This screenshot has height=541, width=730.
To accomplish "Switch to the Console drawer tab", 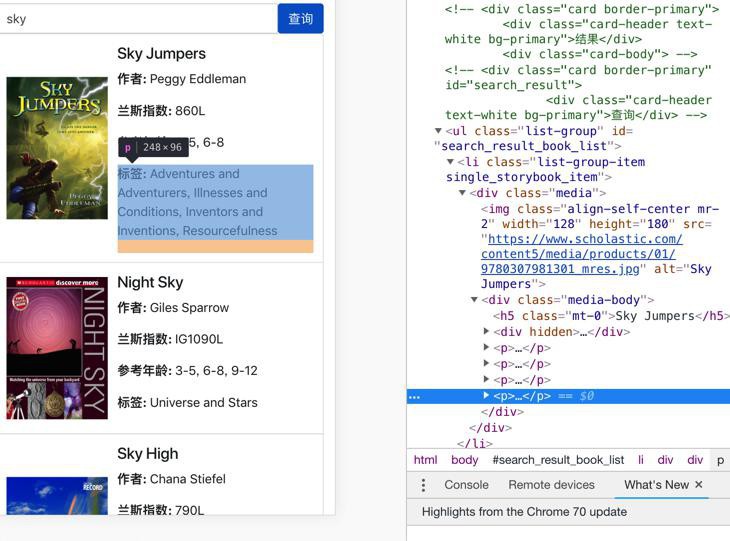I will 466,485.
